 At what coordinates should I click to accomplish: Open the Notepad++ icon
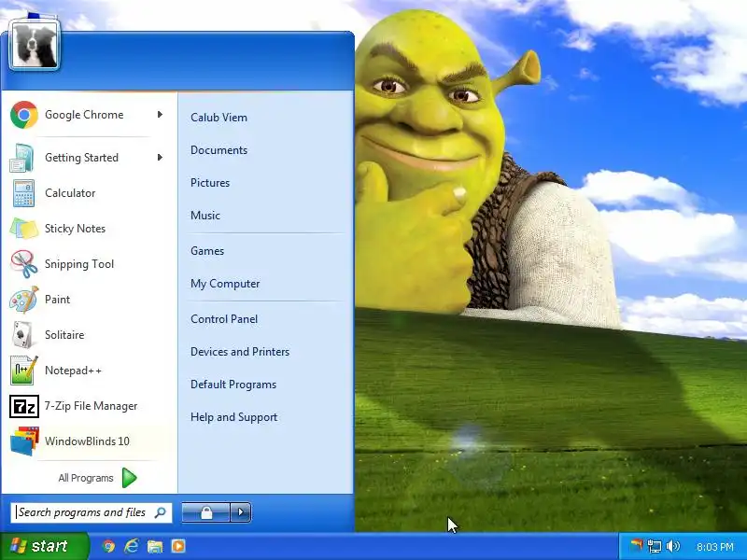tap(24, 371)
